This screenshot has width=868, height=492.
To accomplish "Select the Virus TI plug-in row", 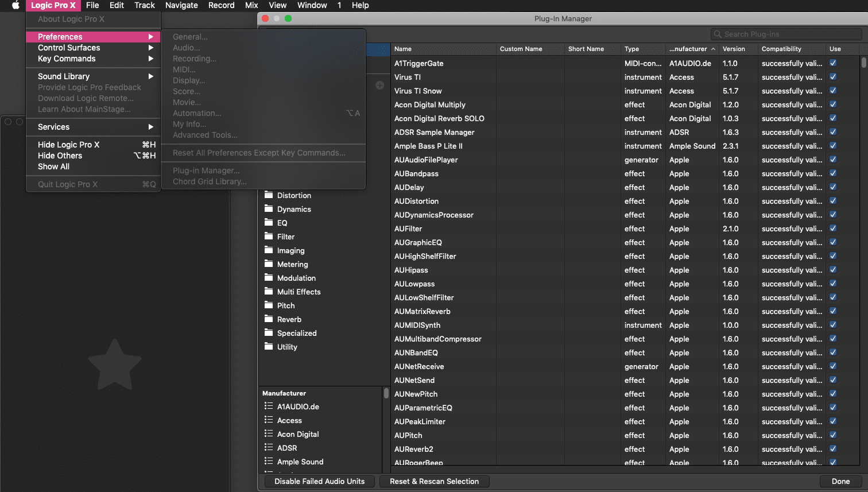I will click(626, 77).
